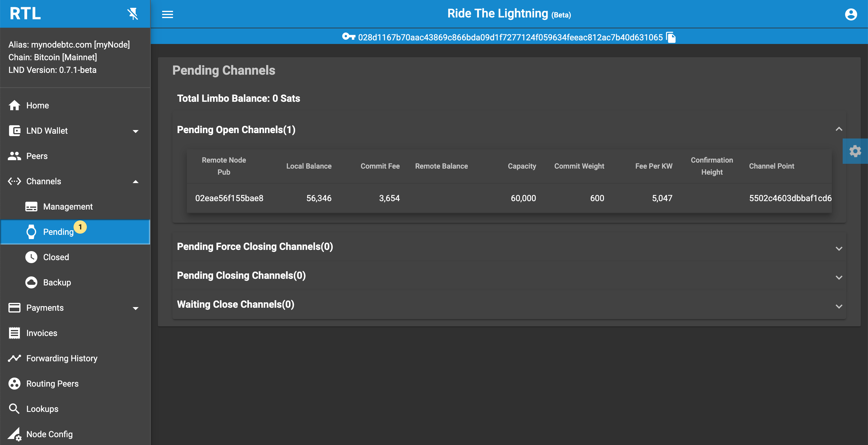
Task: Go to Home menu item
Action: pos(75,105)
